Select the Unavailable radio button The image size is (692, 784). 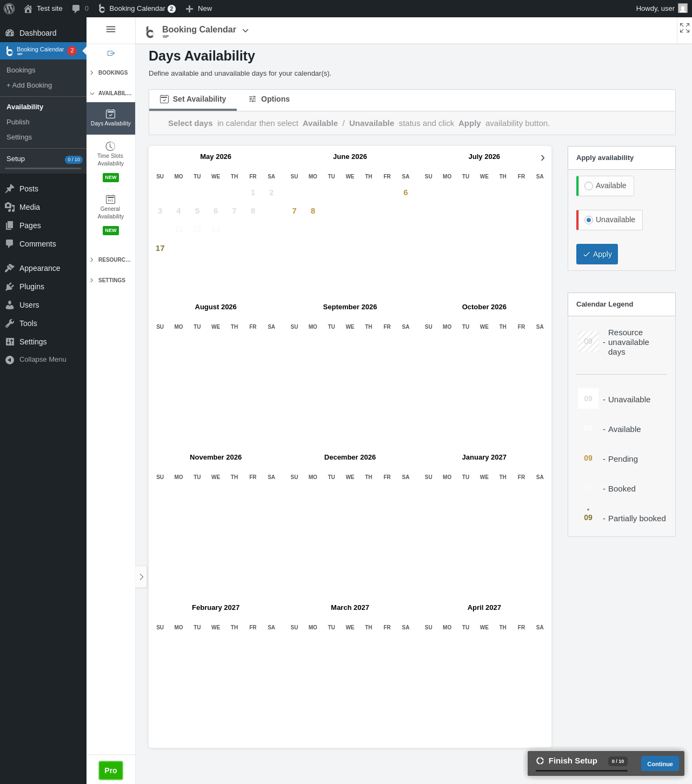click(x=589, y=220)
